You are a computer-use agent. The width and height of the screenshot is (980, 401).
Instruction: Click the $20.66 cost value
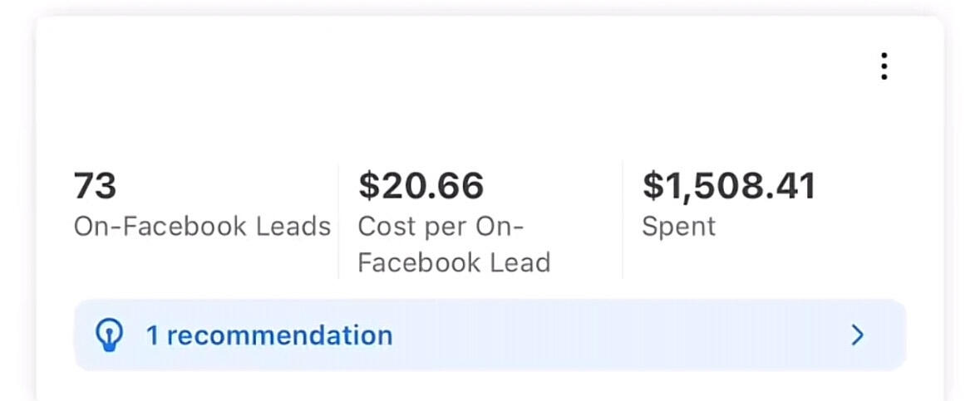[421, 186]
